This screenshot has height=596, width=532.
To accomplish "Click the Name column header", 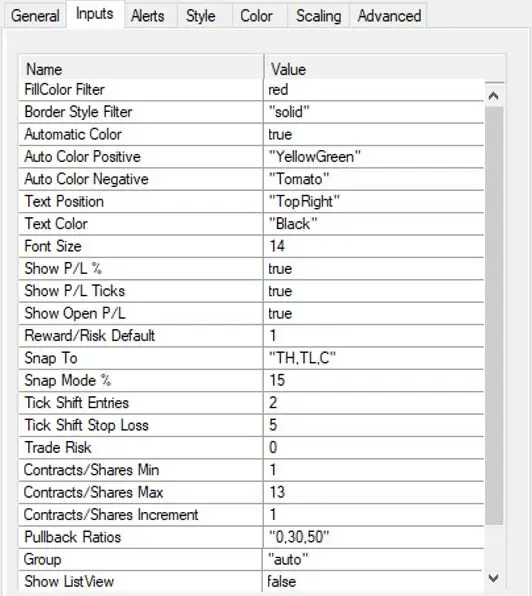I will click(x=141, y=69).
